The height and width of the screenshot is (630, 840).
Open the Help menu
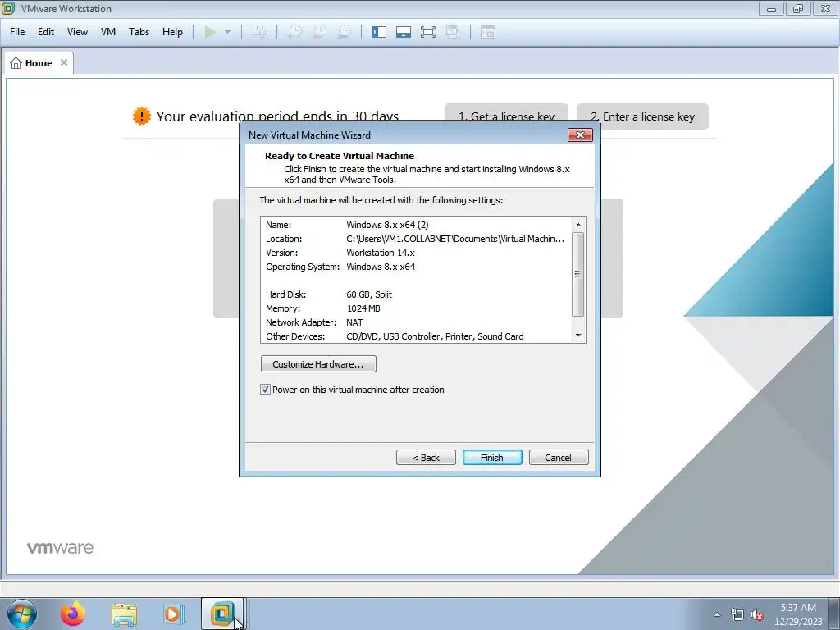point(172,32)
